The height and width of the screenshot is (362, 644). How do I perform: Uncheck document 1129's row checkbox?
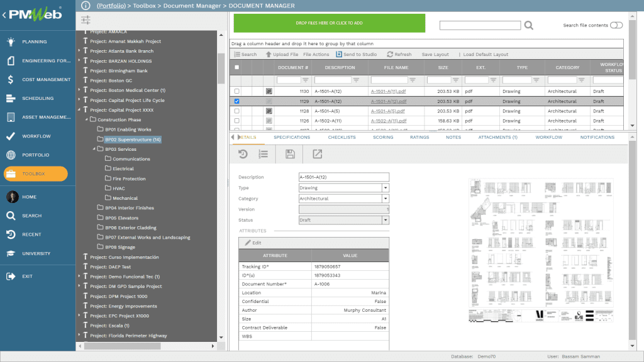(236, 101)
